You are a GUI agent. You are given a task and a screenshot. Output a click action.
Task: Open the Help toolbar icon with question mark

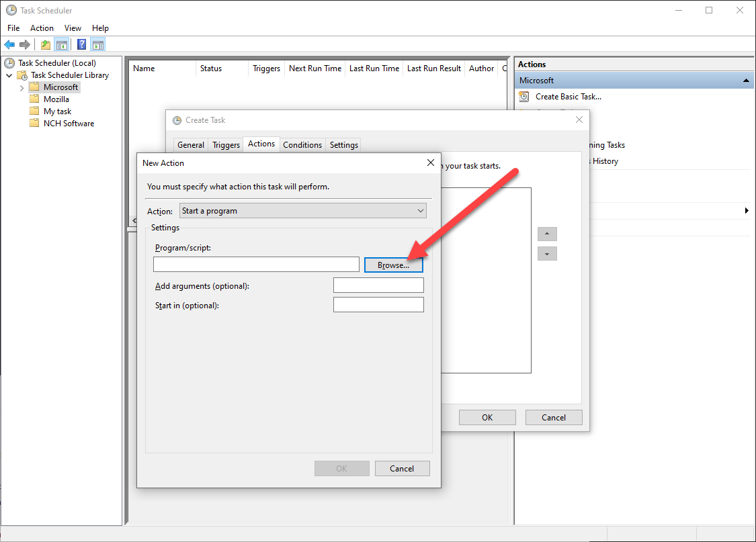[x=82, y=45]
